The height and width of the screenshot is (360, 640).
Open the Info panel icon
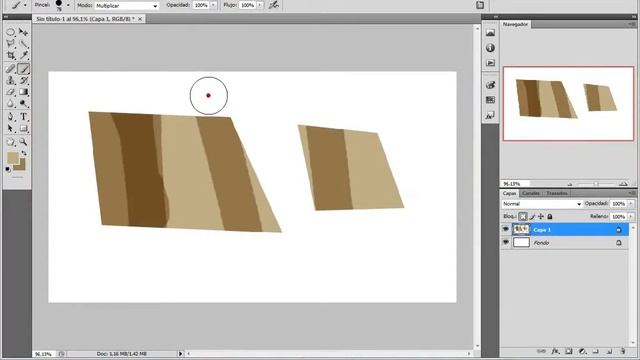(x=491, y=48)
